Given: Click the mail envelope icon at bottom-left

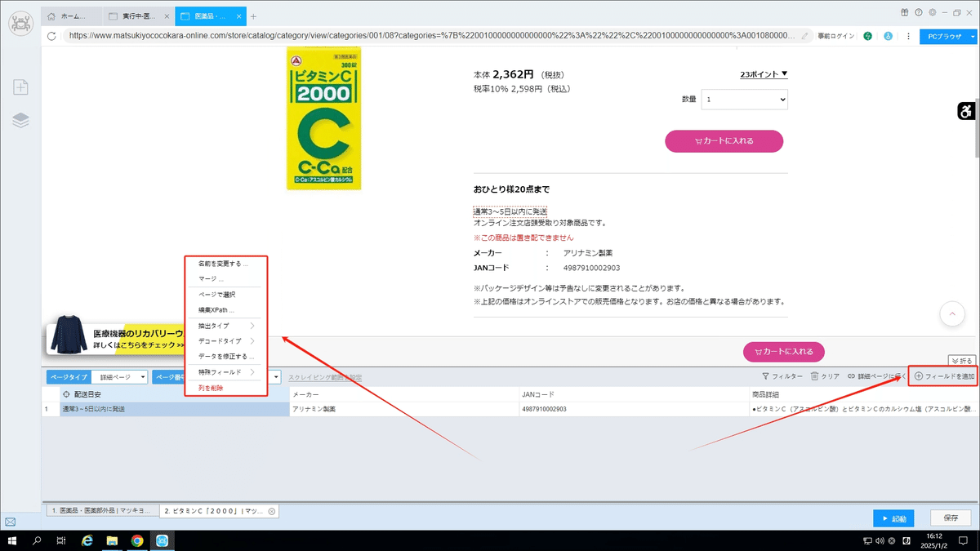Looking at the screenshot, I should point(11,522).
